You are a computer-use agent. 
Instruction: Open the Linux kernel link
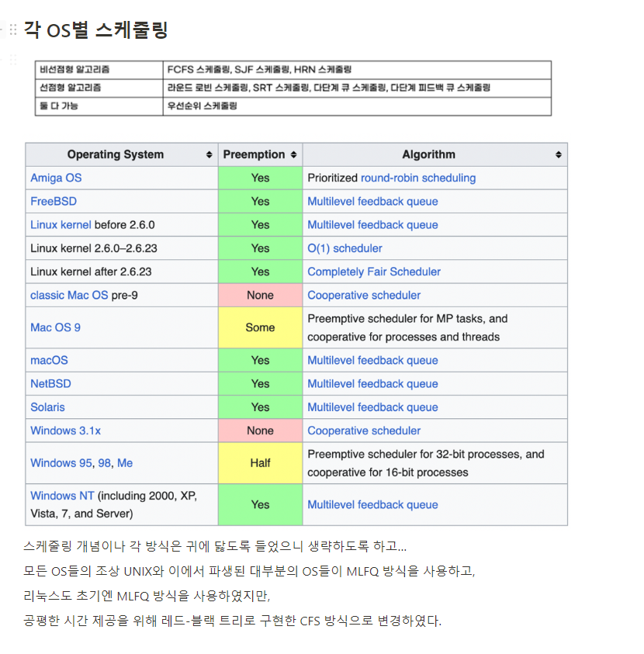tap(61, 225)
